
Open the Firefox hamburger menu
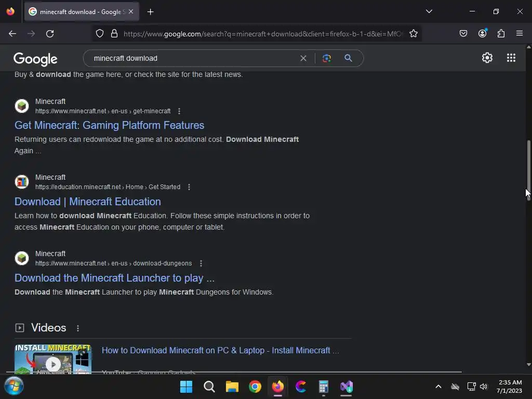click(520, 34)
